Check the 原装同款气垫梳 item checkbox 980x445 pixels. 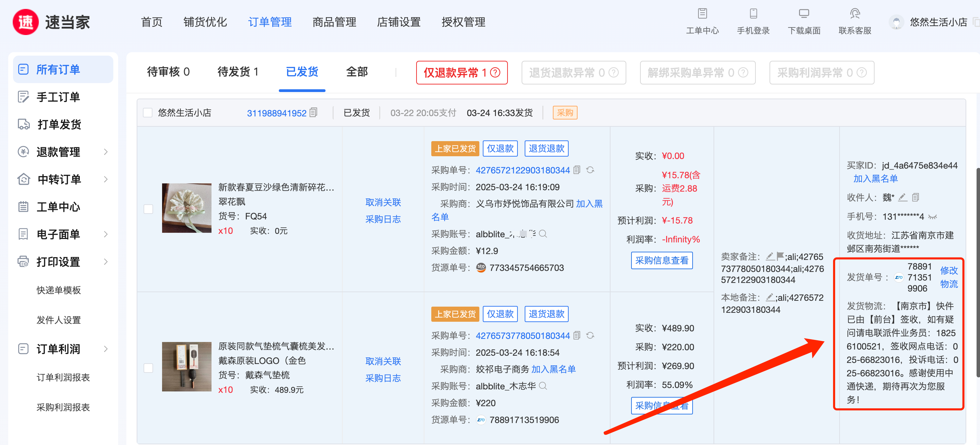coord(148,368)
